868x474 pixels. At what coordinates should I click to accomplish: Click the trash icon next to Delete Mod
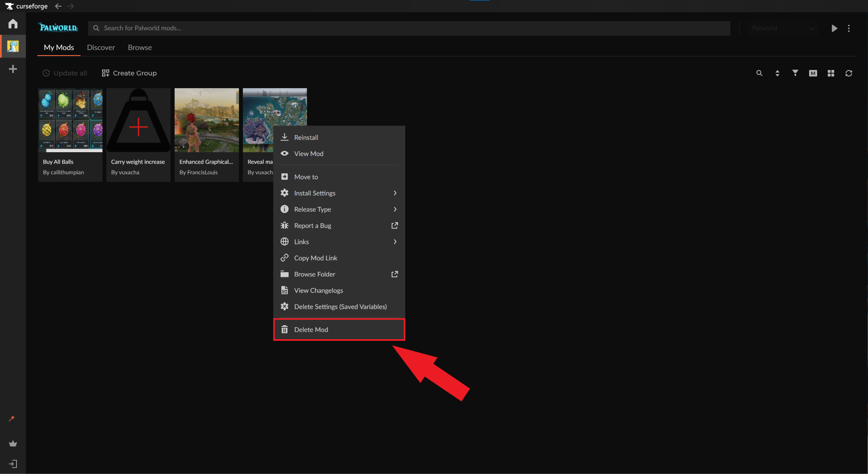pos(284,329)
